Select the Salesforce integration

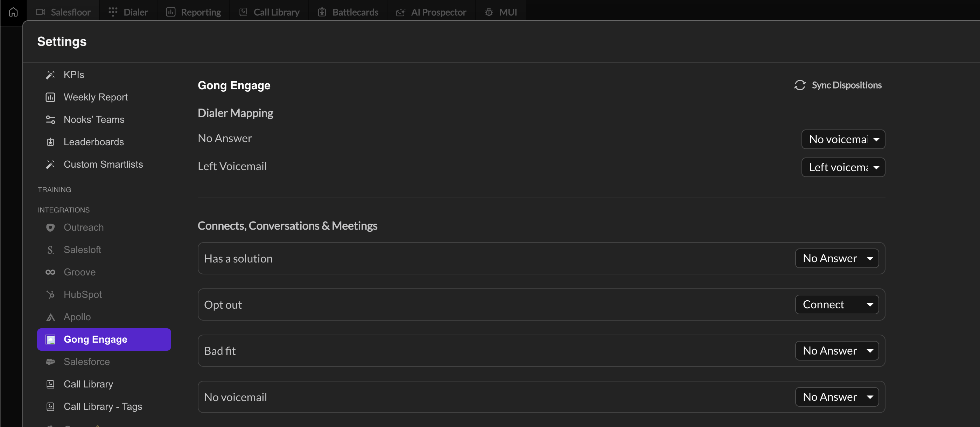point(104,362)
